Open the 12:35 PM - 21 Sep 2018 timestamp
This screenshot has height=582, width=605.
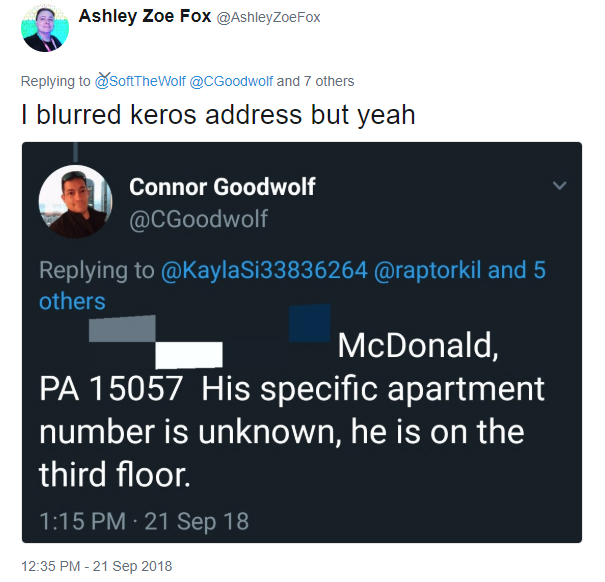pyautogui.click(x=96, y=566)
